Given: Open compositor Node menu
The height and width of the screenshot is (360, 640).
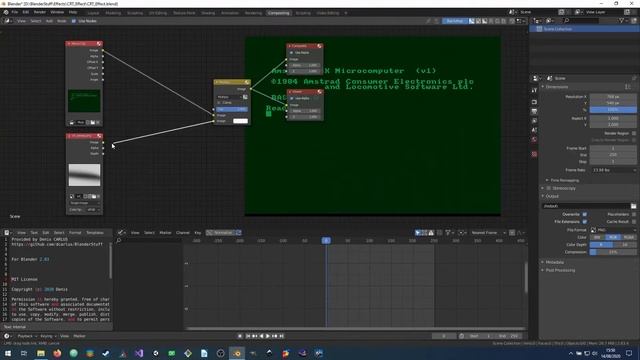Looking at the screenshot, I should click(x=62, y=21).
